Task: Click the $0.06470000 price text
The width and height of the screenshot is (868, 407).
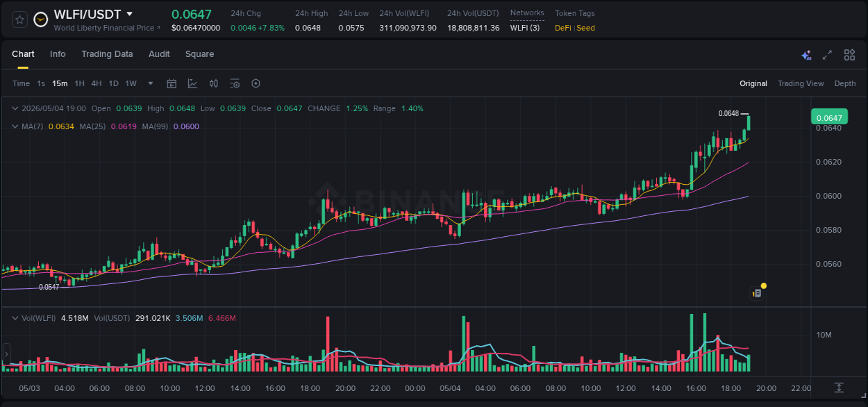Action: [x=196, y=28]
